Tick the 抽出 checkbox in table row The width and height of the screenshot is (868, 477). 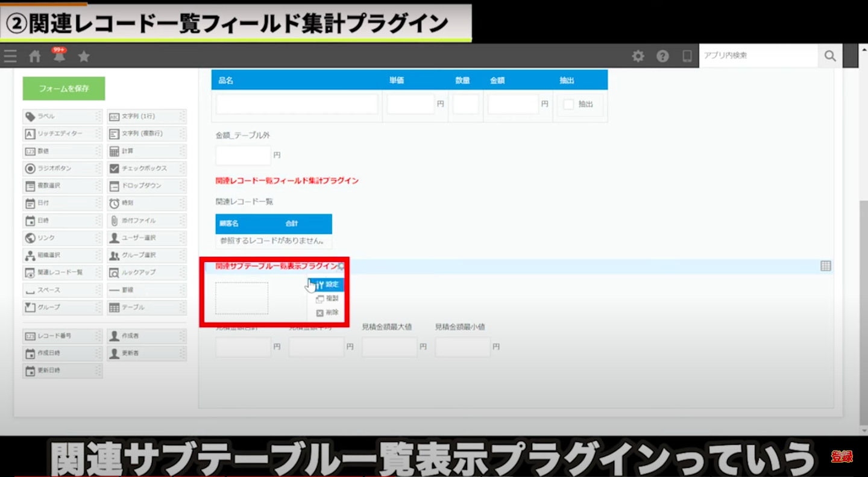pyautogui.click(x=568, y=104)
